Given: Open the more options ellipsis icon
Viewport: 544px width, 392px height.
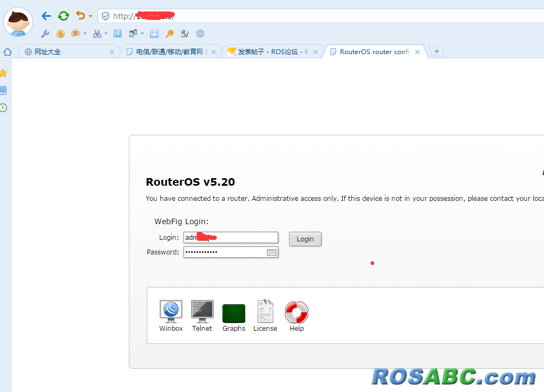Looking at the screenshot, I should coord(200,34).
